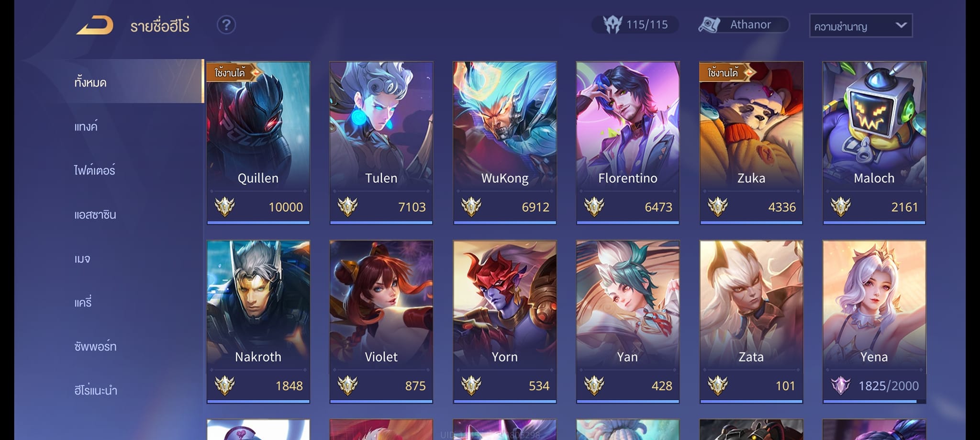This screenshot has height=440, width=980.
Task: Switch to the แอสซาซิน category
Action: [x=95, y=214]
